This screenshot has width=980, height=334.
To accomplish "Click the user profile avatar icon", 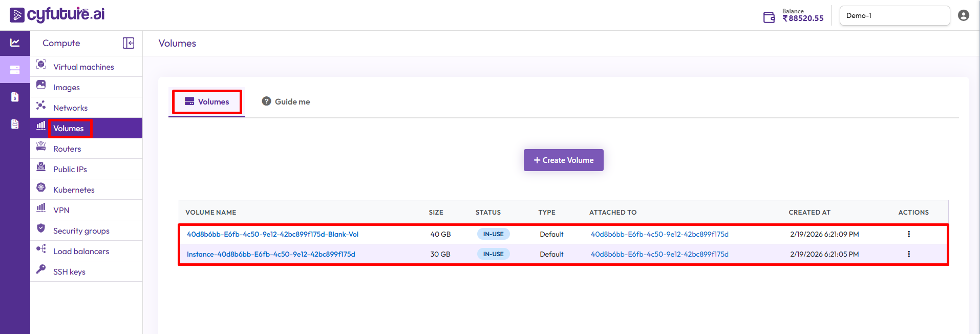I will (963, 15).
